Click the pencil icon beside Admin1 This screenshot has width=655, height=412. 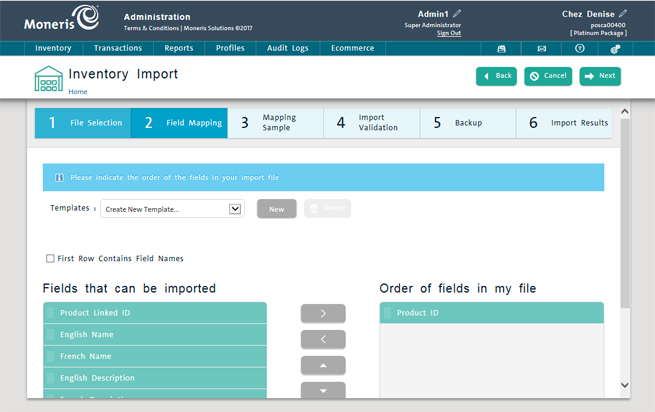458,14
